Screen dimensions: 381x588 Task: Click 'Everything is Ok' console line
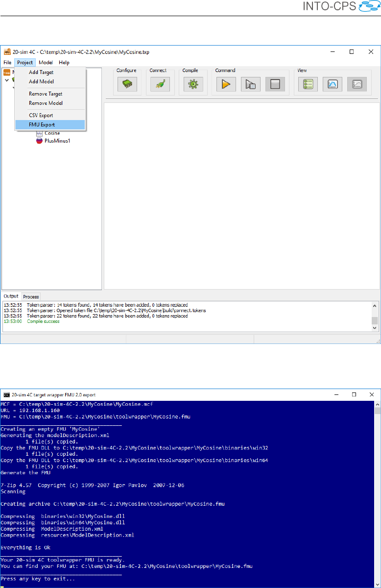coord(25,548)
